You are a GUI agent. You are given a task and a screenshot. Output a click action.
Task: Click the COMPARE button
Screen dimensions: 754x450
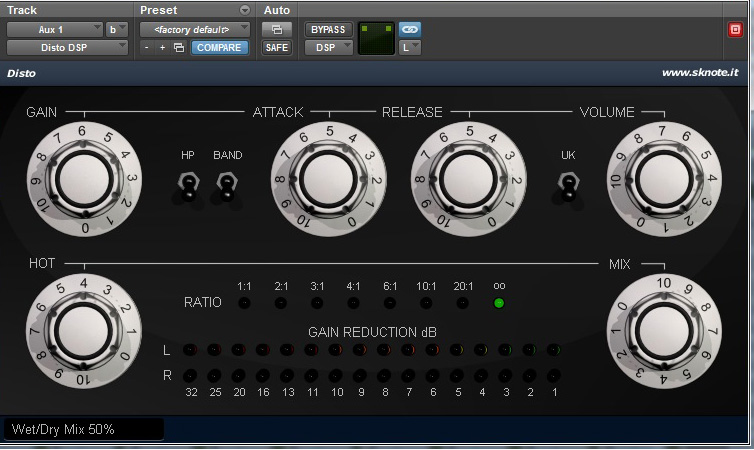point(219,47)
